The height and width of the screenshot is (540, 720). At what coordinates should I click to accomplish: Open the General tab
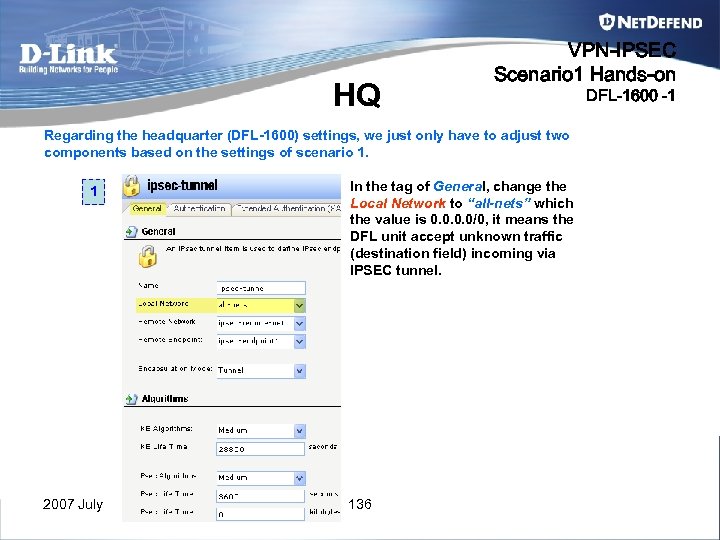point(146,208)
